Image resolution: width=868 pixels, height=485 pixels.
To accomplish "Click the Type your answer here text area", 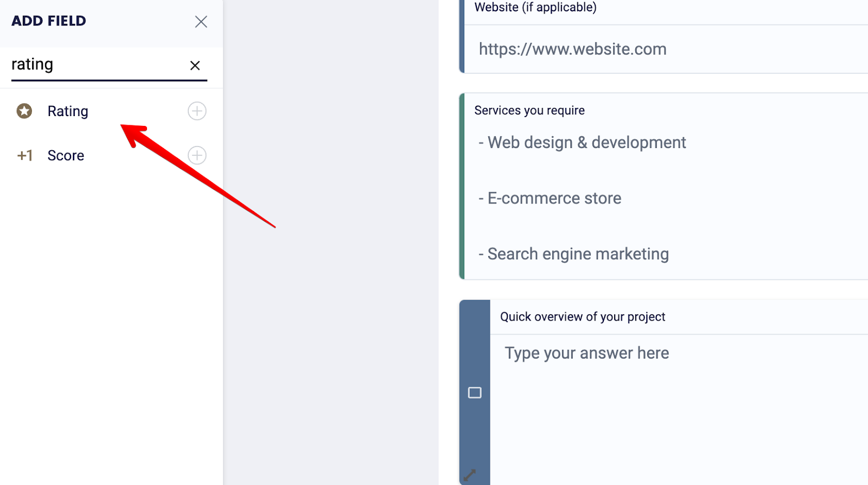I will pyautogui.click(x=679, y=410).
